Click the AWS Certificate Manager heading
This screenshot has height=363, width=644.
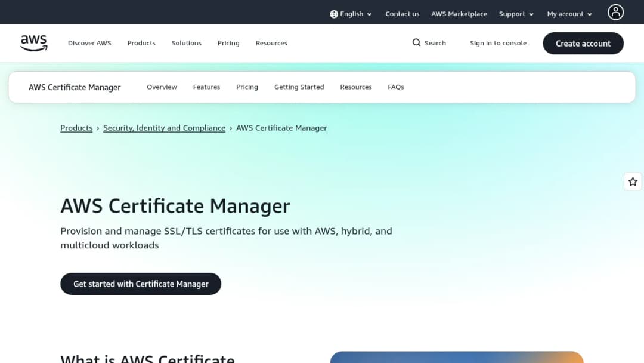[175, 206]
